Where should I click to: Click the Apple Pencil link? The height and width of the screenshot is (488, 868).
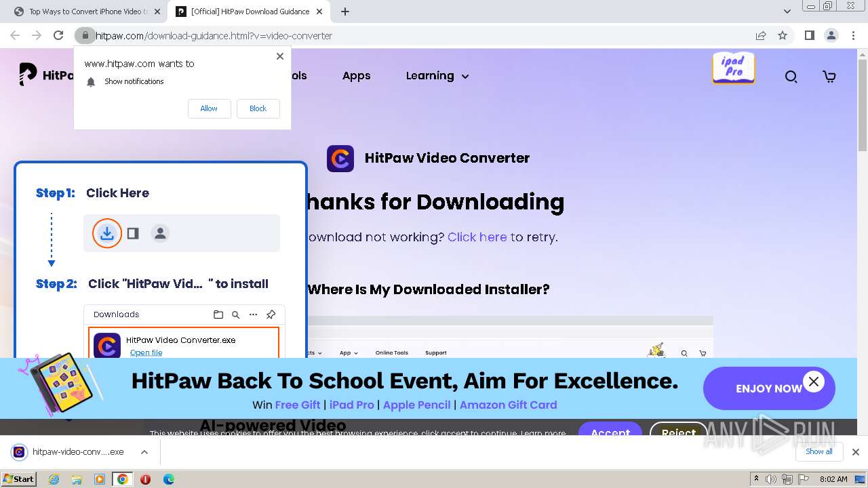tap(416, 405)
